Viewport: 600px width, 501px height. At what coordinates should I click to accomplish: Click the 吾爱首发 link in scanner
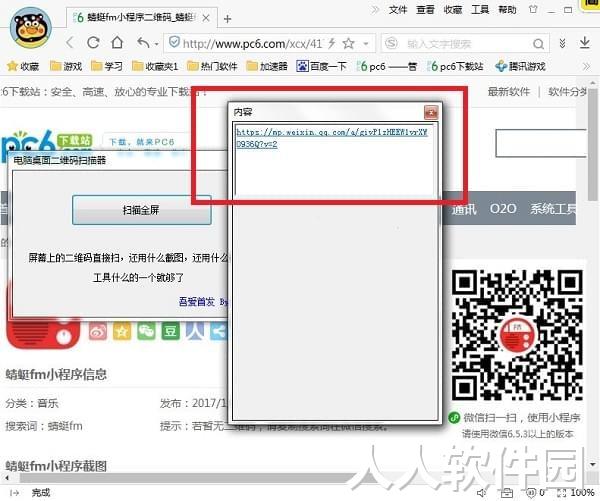tap(197, 302)
